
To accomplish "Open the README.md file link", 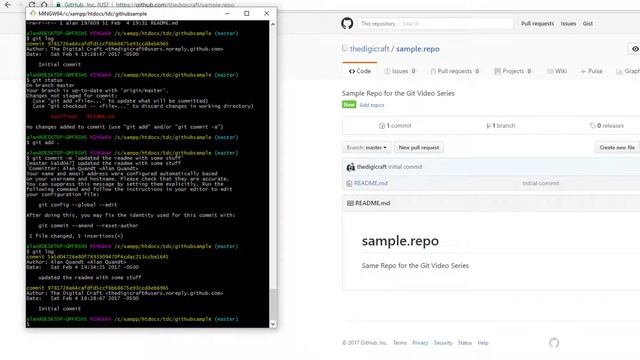I will (x=371, y=183).
